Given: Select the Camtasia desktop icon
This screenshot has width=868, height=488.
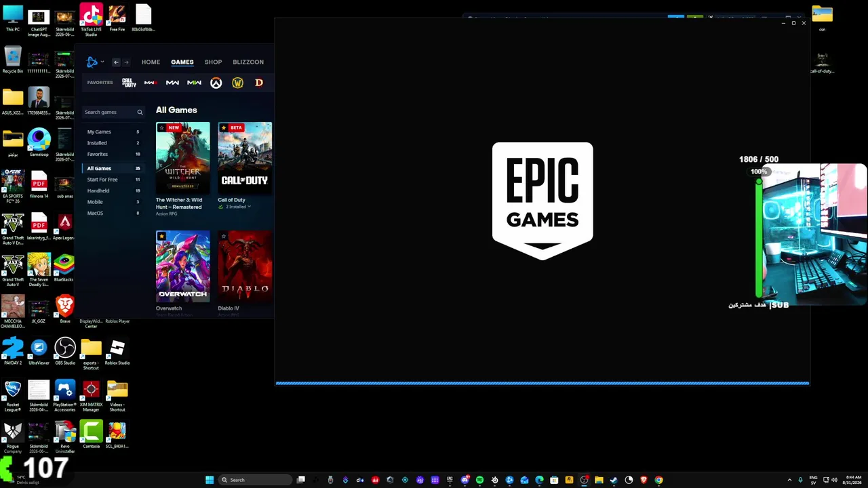Looking at the screenshot, I should pyautogui.click(x=91, y=434).
